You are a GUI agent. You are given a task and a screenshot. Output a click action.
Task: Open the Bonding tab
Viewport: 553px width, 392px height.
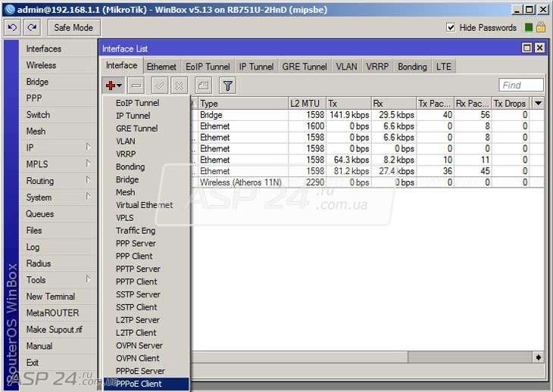[412, 67]
